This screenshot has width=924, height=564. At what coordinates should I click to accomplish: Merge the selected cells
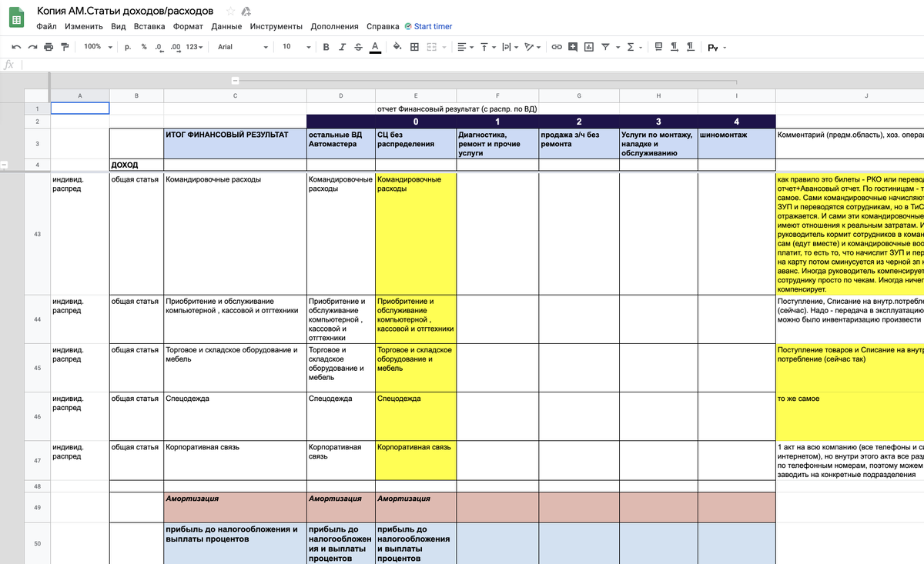click(x=432, y=47)
